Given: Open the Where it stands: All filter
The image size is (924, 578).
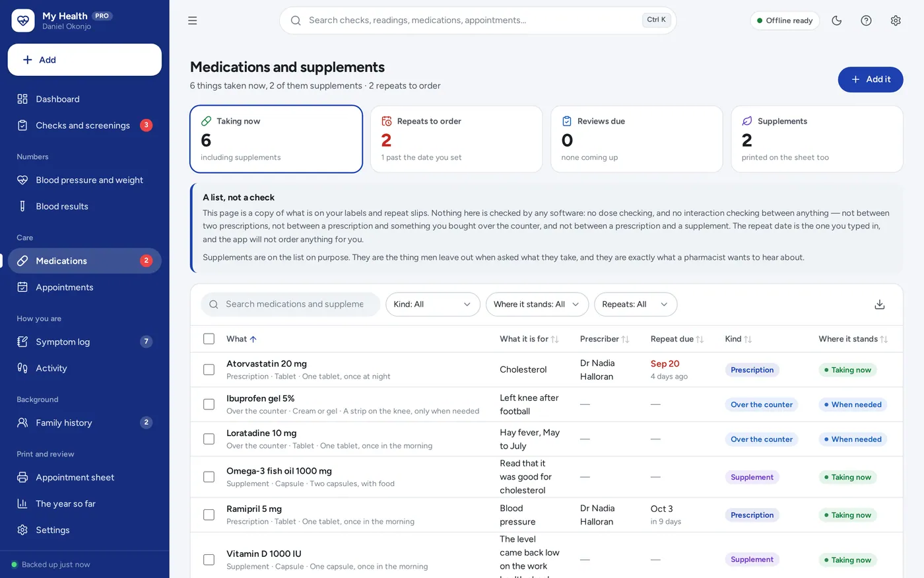Looking at the screenshot, I should click(x=537, y=305).
